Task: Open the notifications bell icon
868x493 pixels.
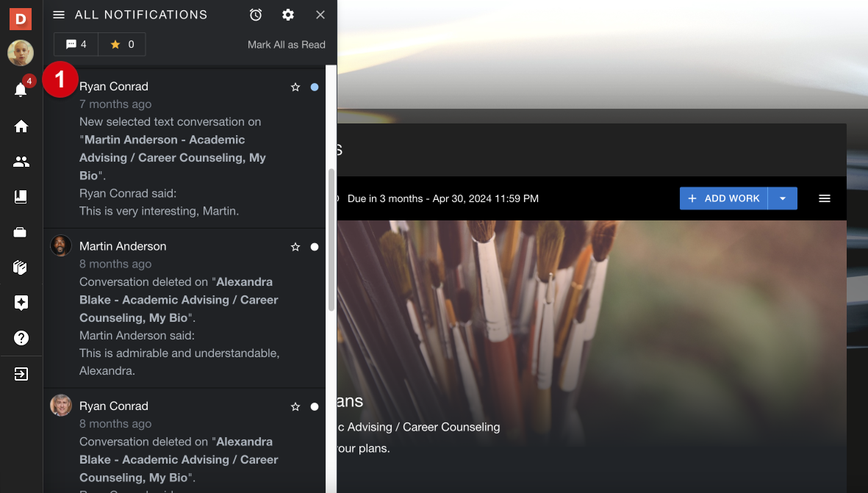Action: point(21,90)
